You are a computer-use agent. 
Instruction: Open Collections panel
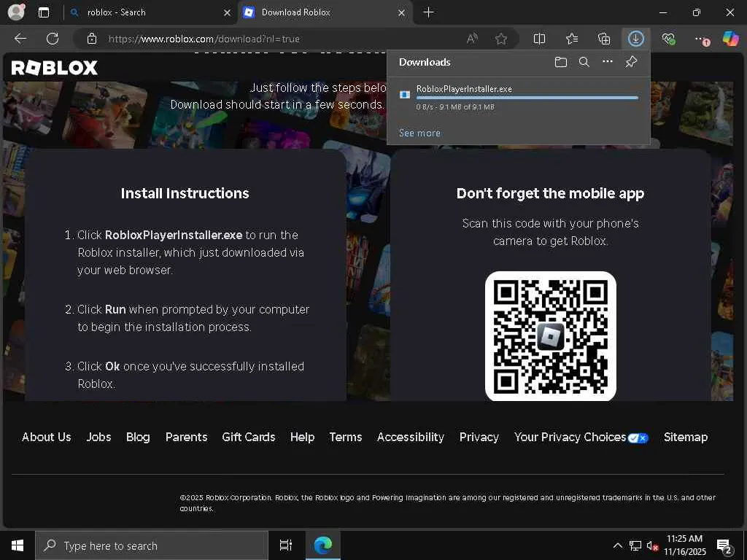pyautogui.click(x=603, y=39)
